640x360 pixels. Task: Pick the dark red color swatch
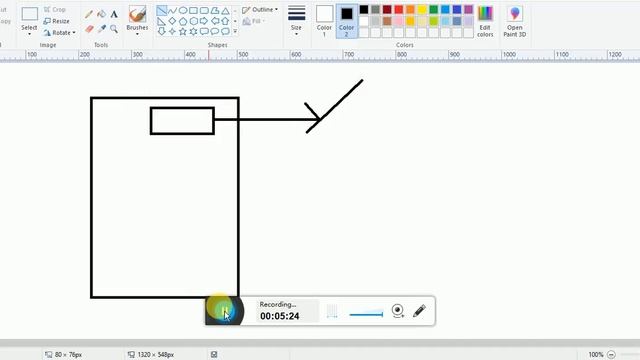click(x=387, y=9)
